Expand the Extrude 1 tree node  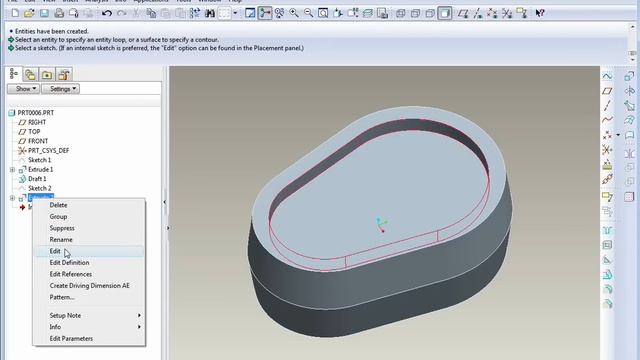point(12,169)
